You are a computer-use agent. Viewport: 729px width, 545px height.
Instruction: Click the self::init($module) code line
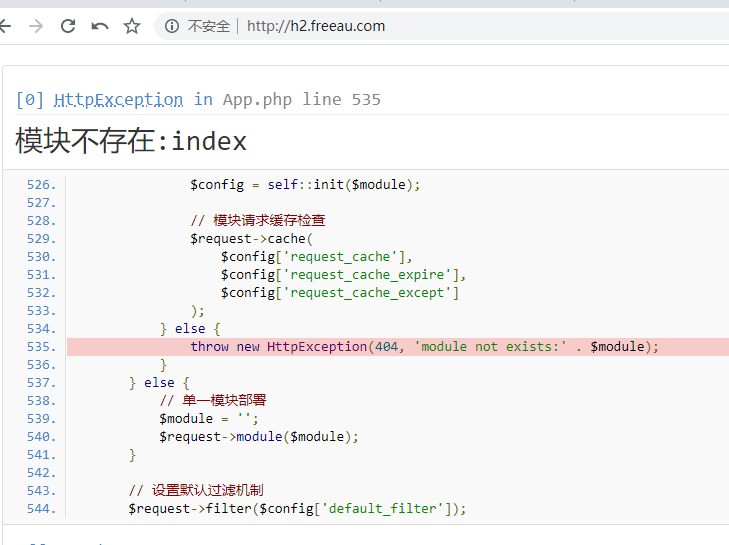[x=306, y=184]
